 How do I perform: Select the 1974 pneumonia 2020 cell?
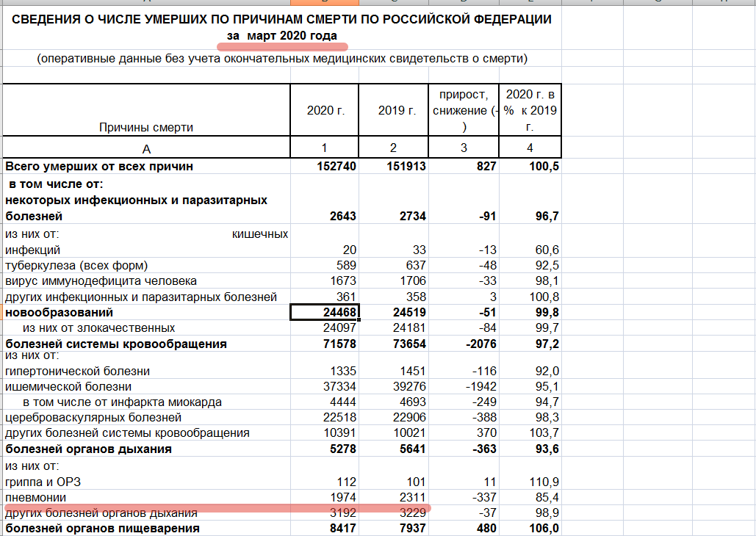pos(325,497)
